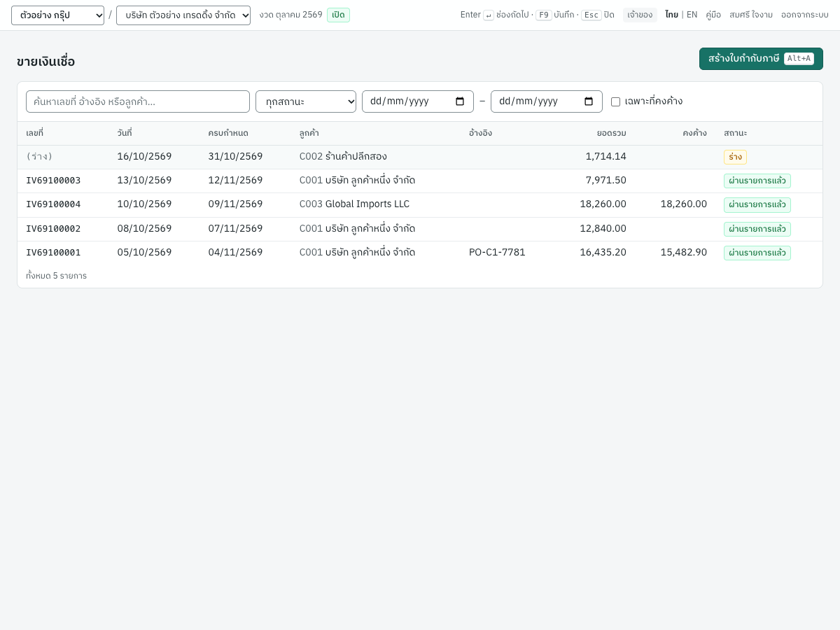The width and height of the screenshot is (840, 630).
Task: Click the total amount 7,971.50
Action: coord(606,181)
